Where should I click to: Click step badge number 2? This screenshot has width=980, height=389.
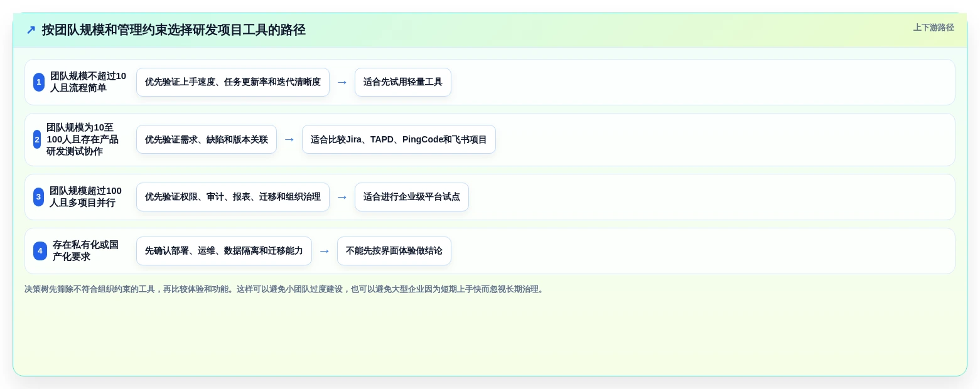point(37,139)
